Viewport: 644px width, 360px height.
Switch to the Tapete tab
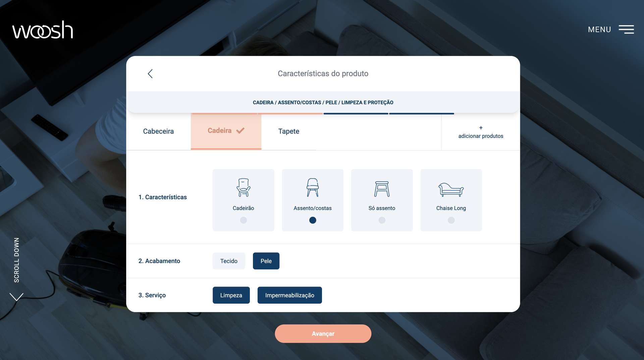(288, 132)
